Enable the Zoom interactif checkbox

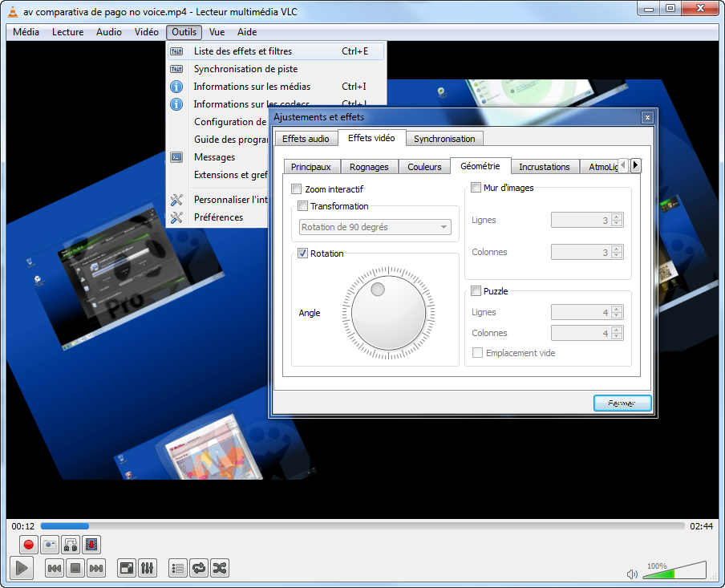point(297,189)
